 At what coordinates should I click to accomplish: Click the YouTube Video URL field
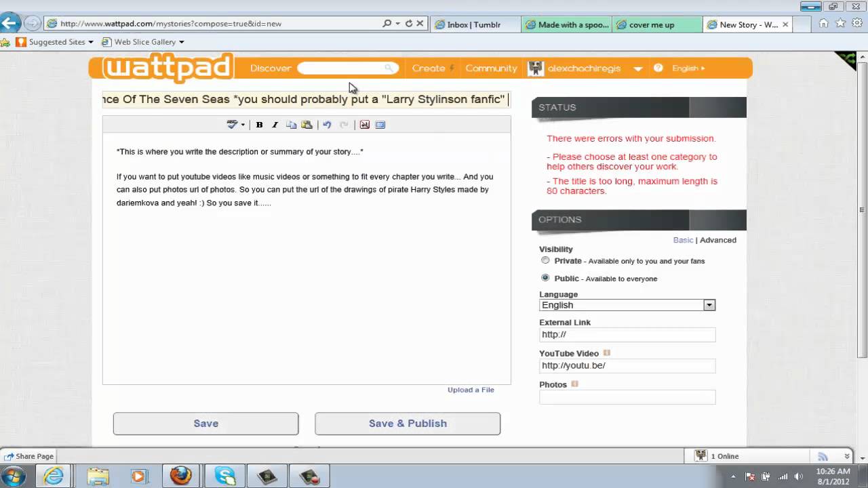click(x=627, y=366)
